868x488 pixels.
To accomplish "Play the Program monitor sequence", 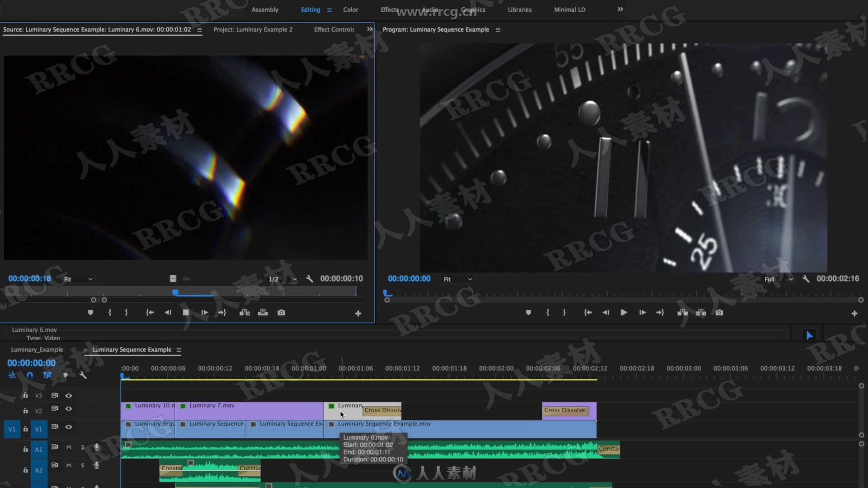I will (x=624, y=313).
